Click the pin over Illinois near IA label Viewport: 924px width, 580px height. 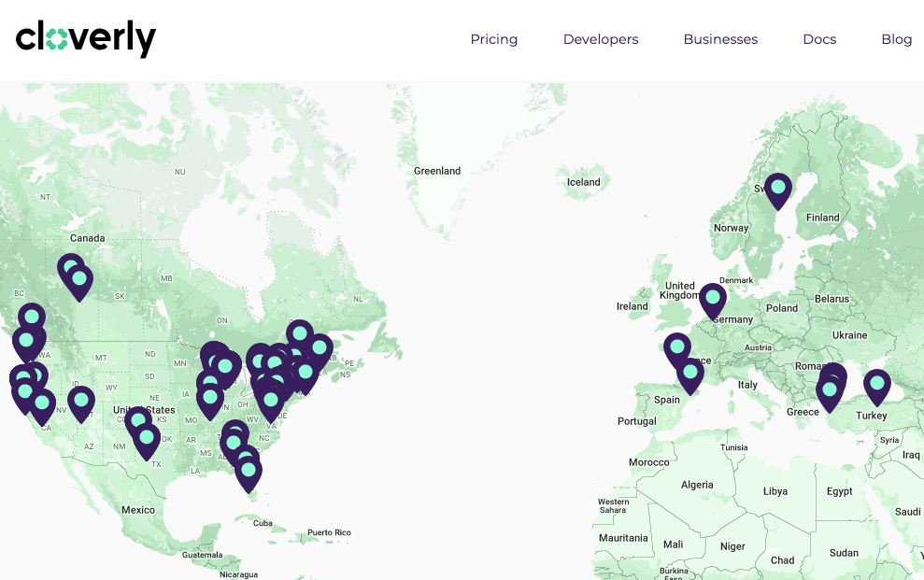pos(210,401)
